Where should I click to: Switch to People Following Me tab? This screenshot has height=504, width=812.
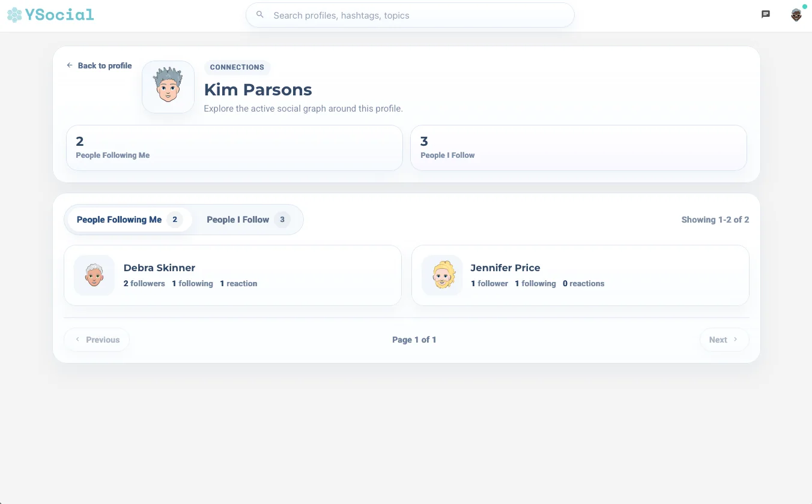point(129,220)
